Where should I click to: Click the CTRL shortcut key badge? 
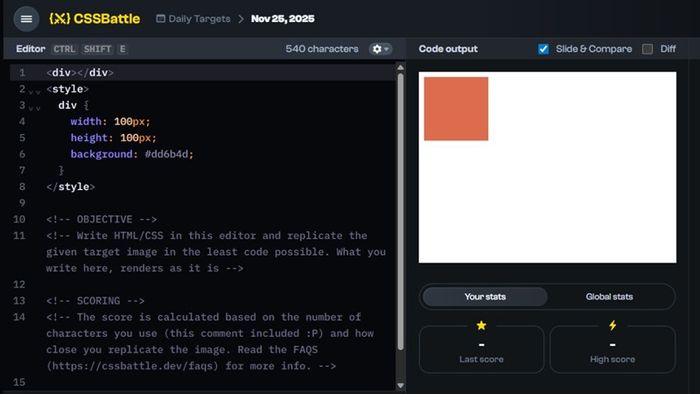pos(64,49)
